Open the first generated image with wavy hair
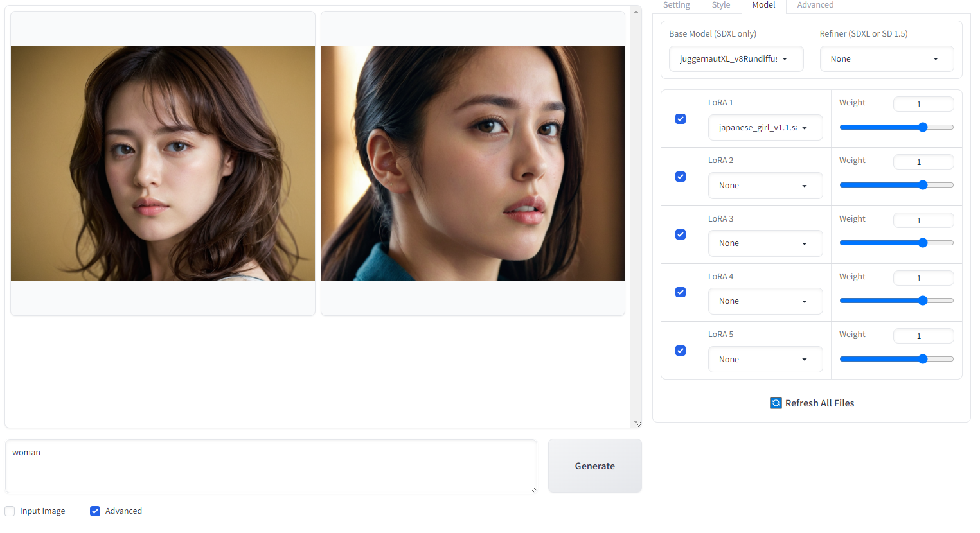 pos(163,163)
